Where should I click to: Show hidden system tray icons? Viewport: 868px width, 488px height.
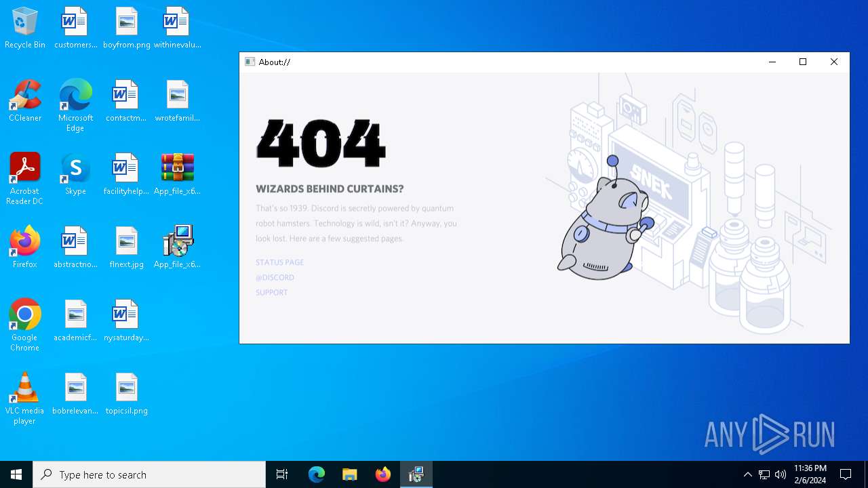[x=748, y=474]
